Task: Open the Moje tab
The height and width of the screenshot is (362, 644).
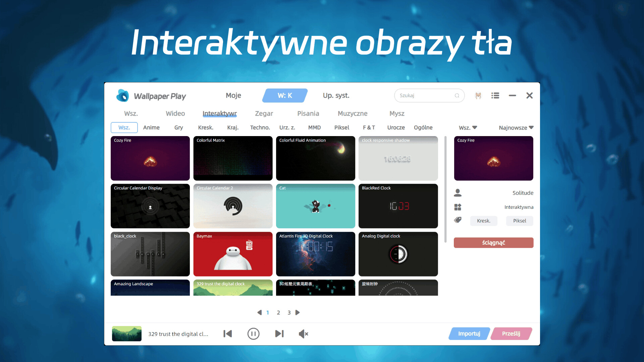Action: pos(233,96)
